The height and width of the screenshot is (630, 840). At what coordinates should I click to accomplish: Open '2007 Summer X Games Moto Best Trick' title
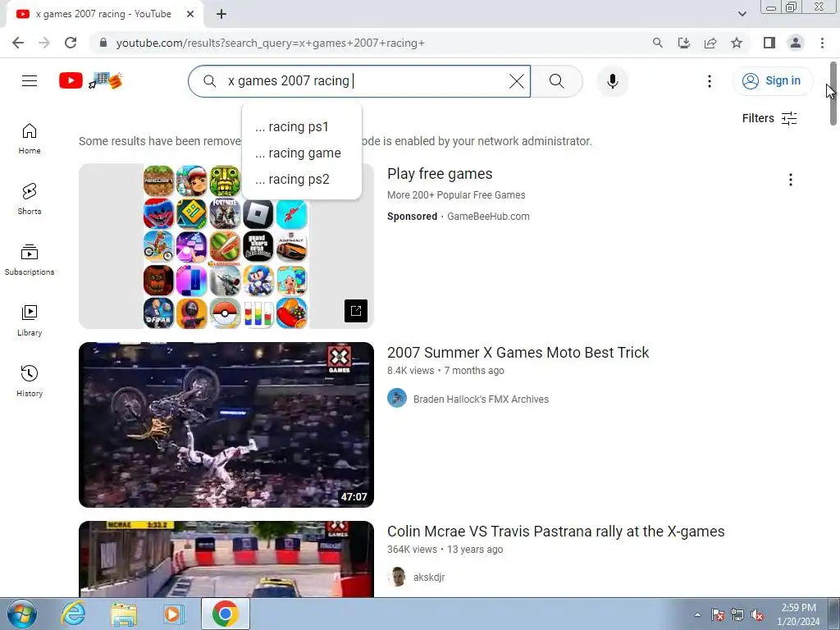(518, 353)
